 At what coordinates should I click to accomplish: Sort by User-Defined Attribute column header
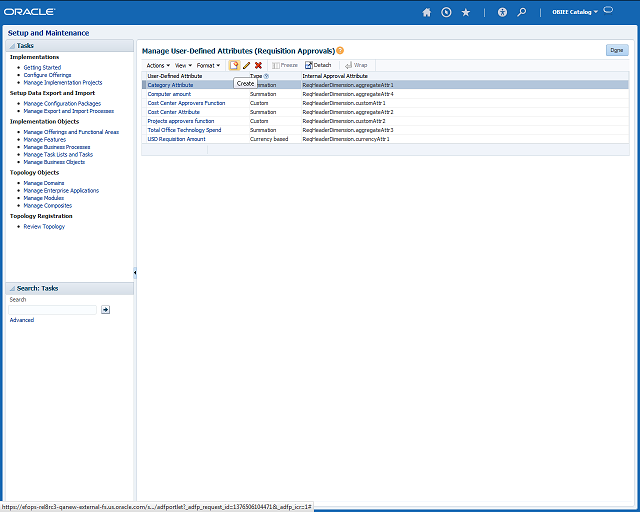pyautogui.click(x=175, y=76)
